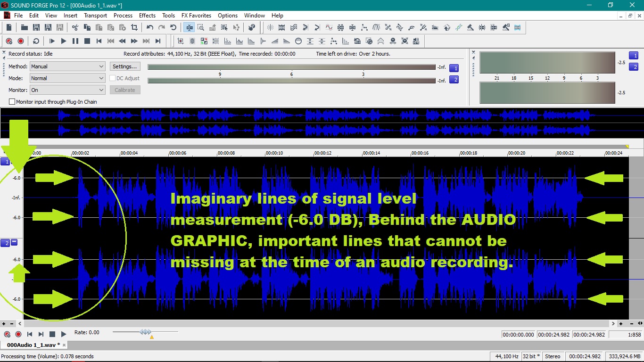Viewport: 644px width, 362px height.
Task: Enable Monitor input through Plug-In Chain
Action: click(x=12, y=102)
